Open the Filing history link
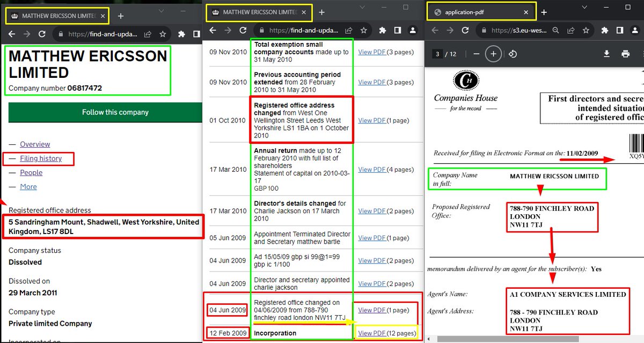Viewport: 644px width, 343px height. pos(41,158)
